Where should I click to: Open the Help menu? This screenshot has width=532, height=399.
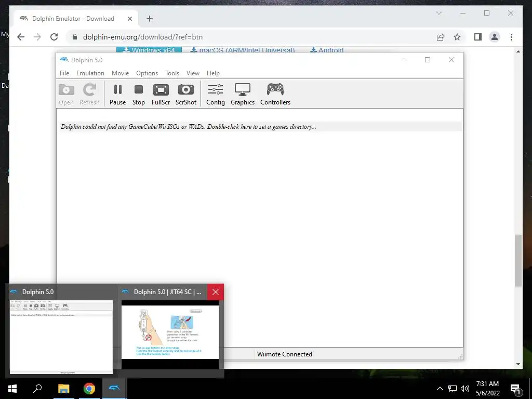coord(213,73)
